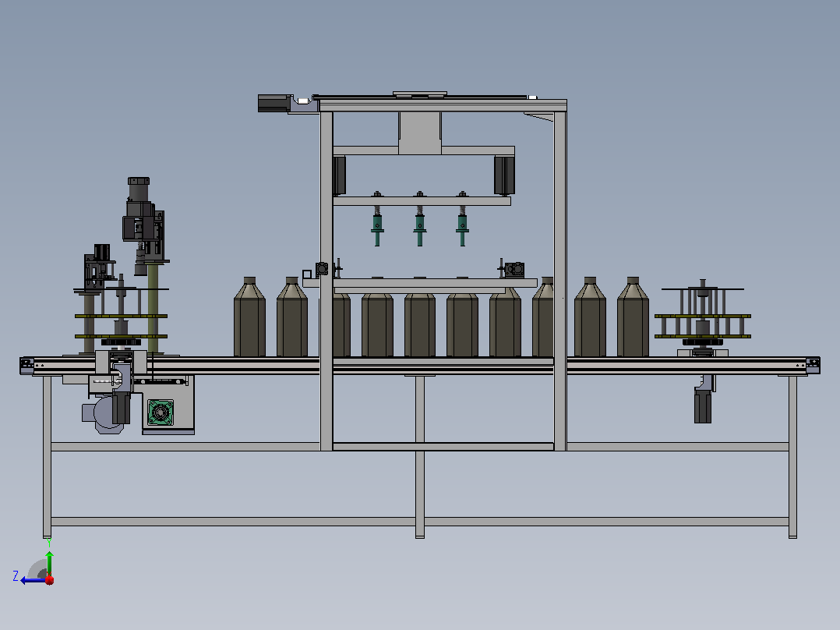Click the center support leg of the conveyor frame

click(420, 456)
